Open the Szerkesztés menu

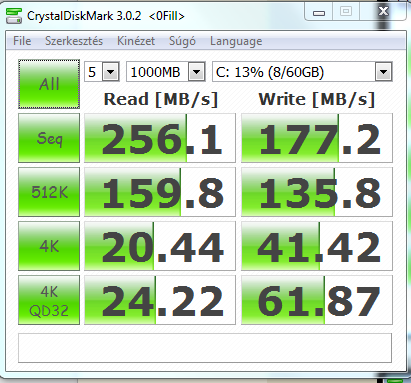[74, 41]
